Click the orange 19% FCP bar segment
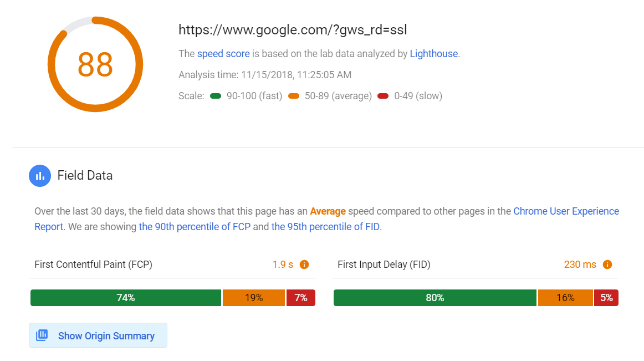 coord(254,298)
